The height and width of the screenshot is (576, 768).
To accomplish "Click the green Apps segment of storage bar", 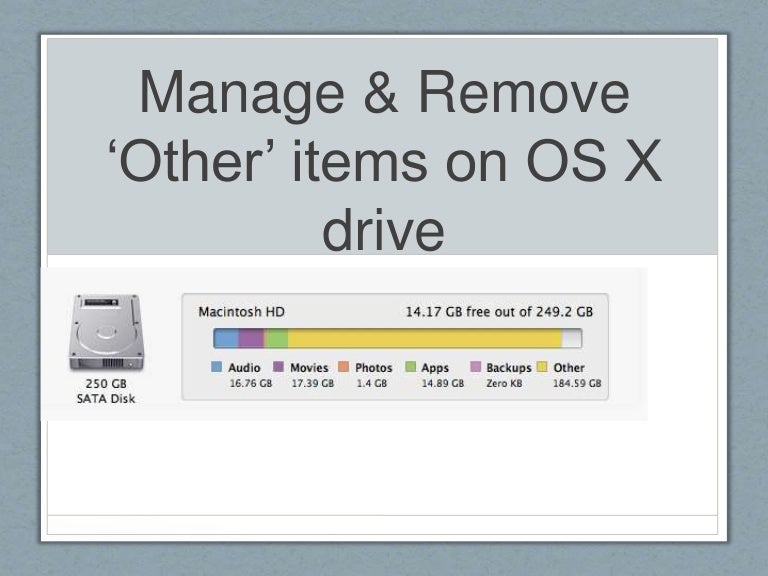I will (276, 338).
